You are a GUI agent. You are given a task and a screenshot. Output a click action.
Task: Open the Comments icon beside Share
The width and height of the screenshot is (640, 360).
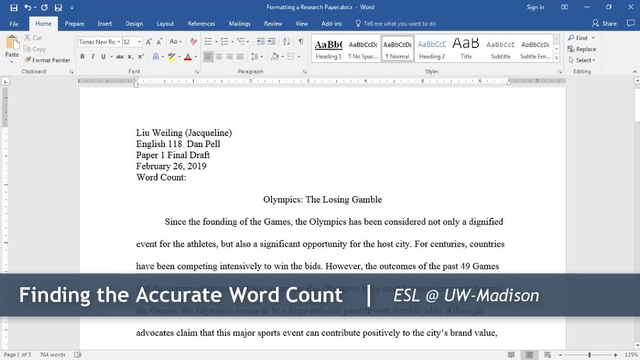[x=631, y=23]
